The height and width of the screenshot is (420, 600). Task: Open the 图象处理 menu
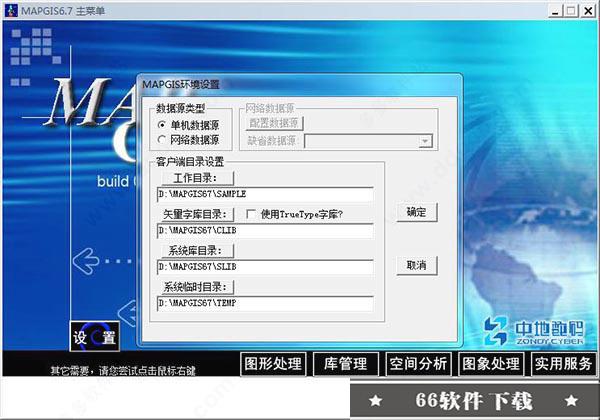[491, 363]
